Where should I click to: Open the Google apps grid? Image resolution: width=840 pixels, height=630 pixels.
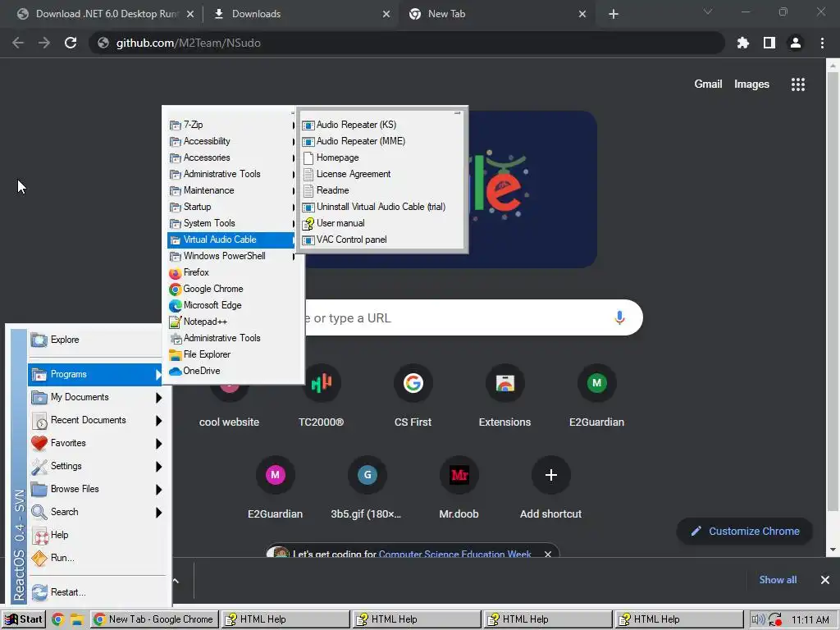[x=798, y=84]
